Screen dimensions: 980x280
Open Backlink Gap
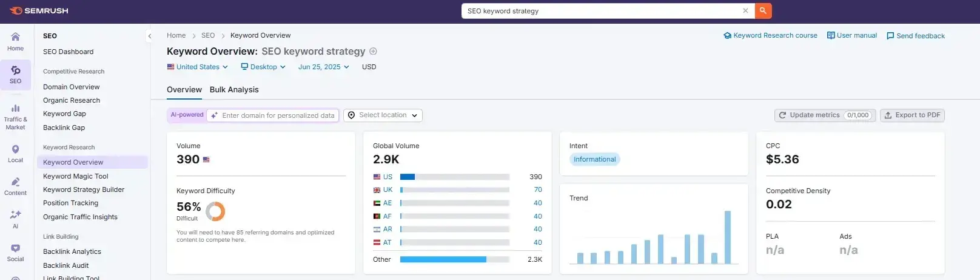coord(64,128)
